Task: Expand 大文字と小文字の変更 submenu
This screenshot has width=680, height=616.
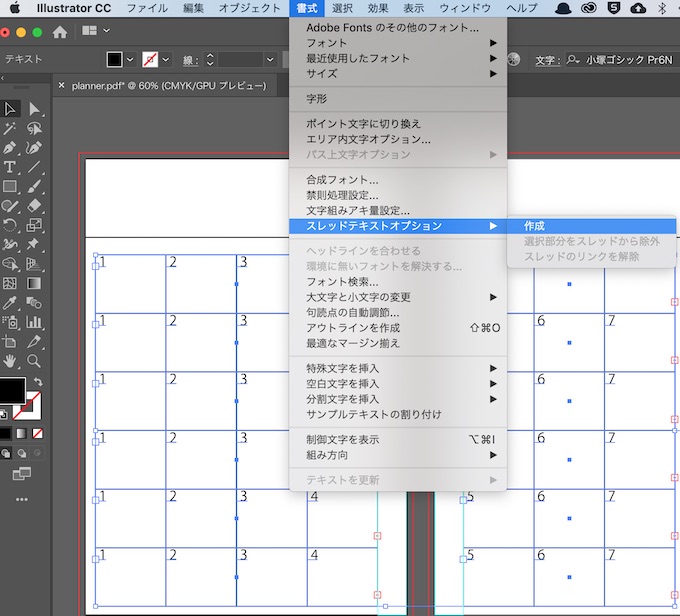Action: click(x=398, y=297)
